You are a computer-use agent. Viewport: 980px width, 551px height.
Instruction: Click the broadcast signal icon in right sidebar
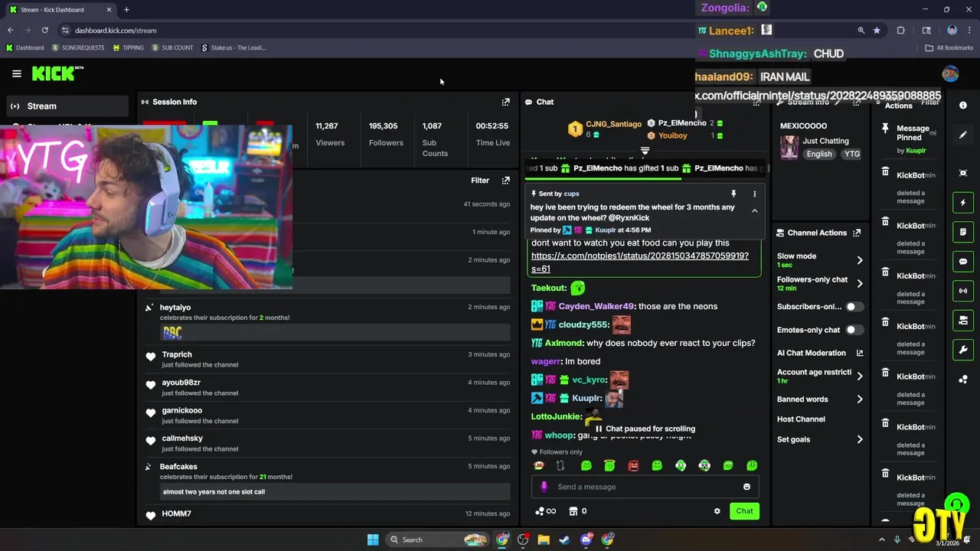tap(963, 291)
